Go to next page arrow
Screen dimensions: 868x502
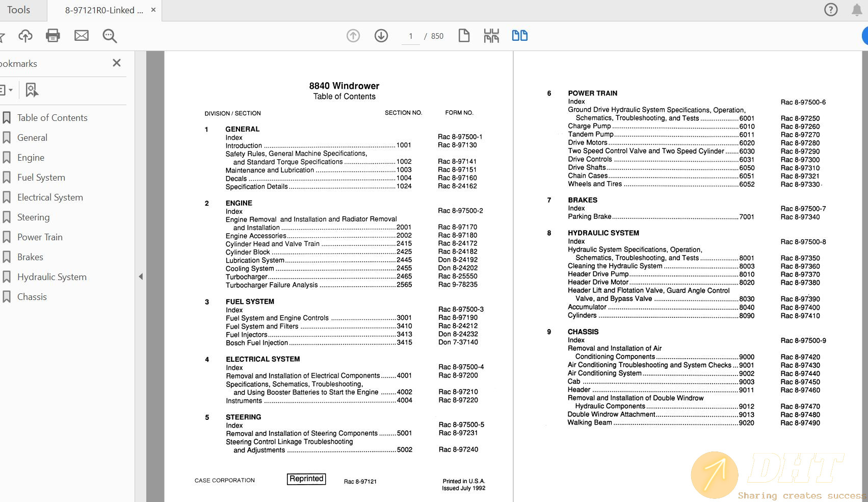(x=381, y=36)
